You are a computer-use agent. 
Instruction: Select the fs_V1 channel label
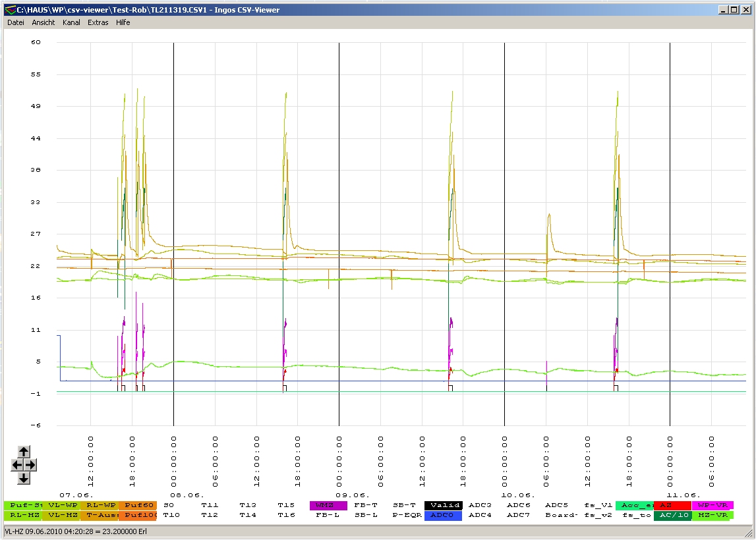pyautogui.click(x=598, y=505)
